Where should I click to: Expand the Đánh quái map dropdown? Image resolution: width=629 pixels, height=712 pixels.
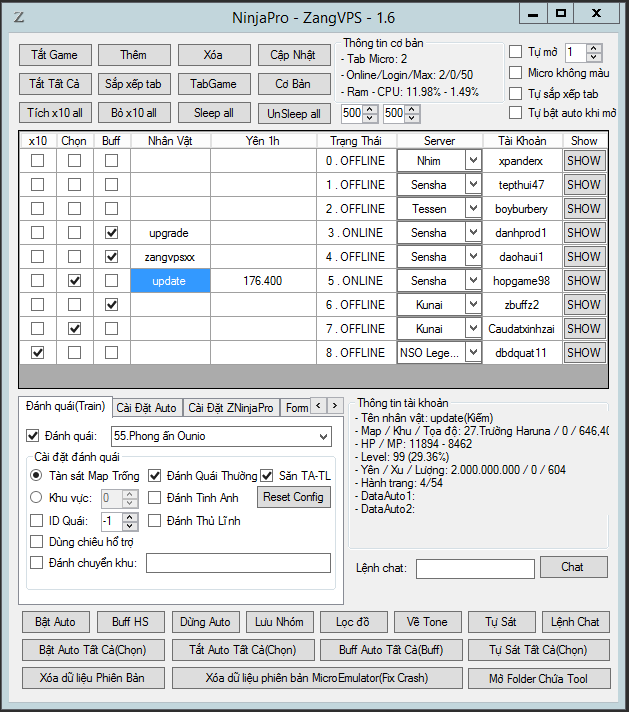point(321,437)
